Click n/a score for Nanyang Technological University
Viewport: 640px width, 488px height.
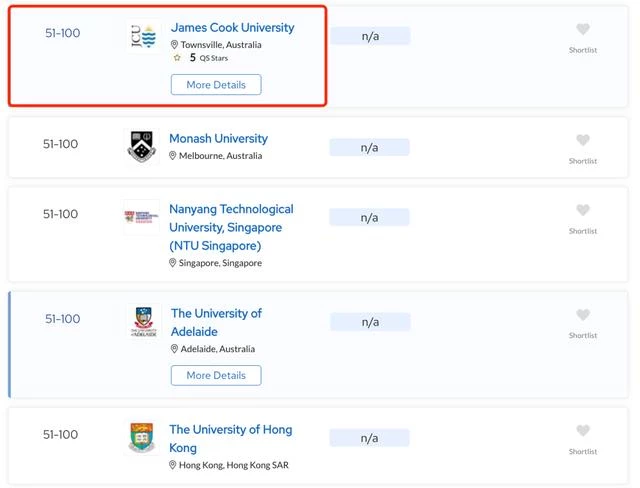[369, 217]
